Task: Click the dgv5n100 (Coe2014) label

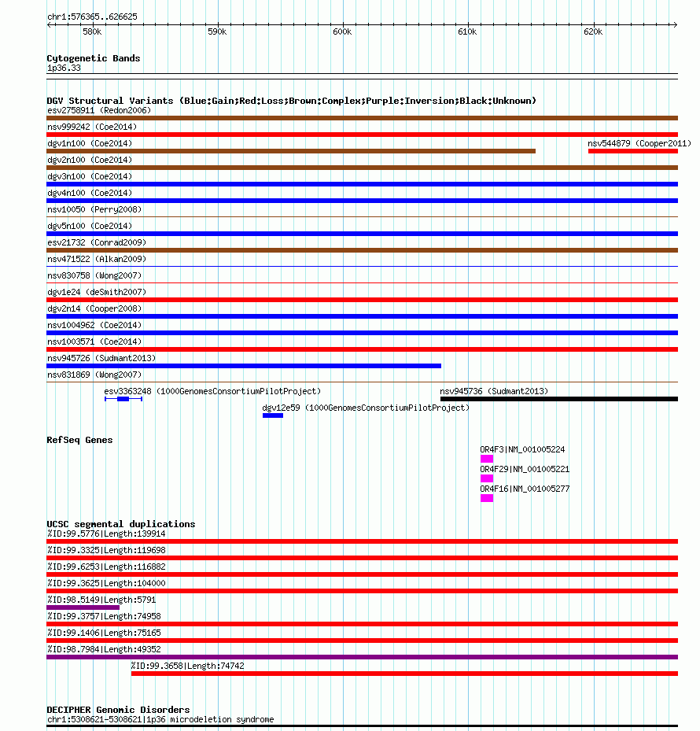Action: tap(90, 226)
